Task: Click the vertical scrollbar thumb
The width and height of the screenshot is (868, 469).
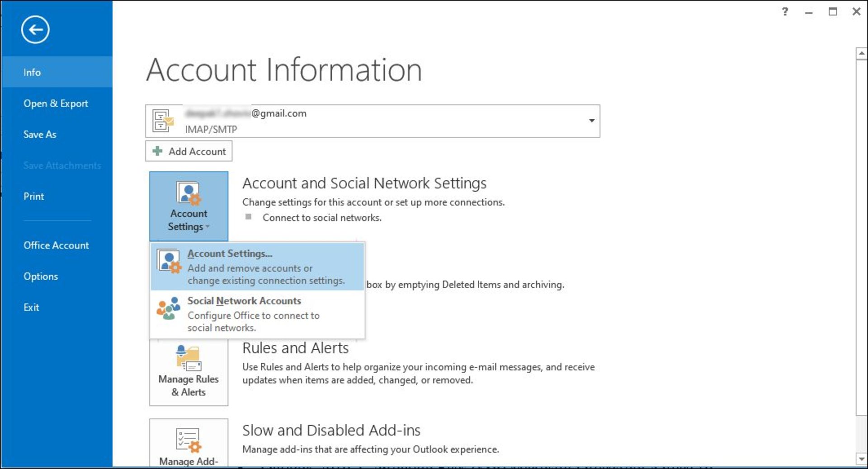Action: pyautogui.click(x=861, y=238)
